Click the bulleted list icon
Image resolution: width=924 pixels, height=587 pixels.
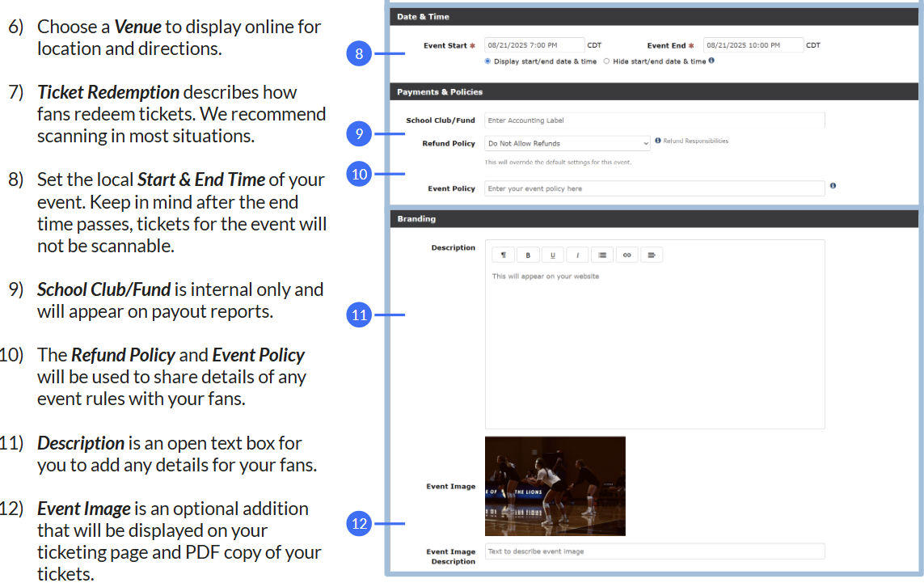coord(601,255)
